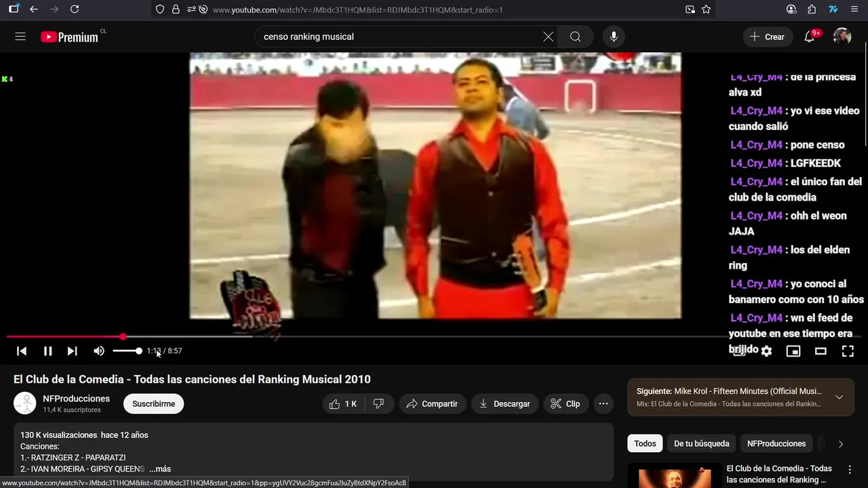The image size is (868, 488).
Task: Open the Crear create menu
Action: [x=767, y=37]
